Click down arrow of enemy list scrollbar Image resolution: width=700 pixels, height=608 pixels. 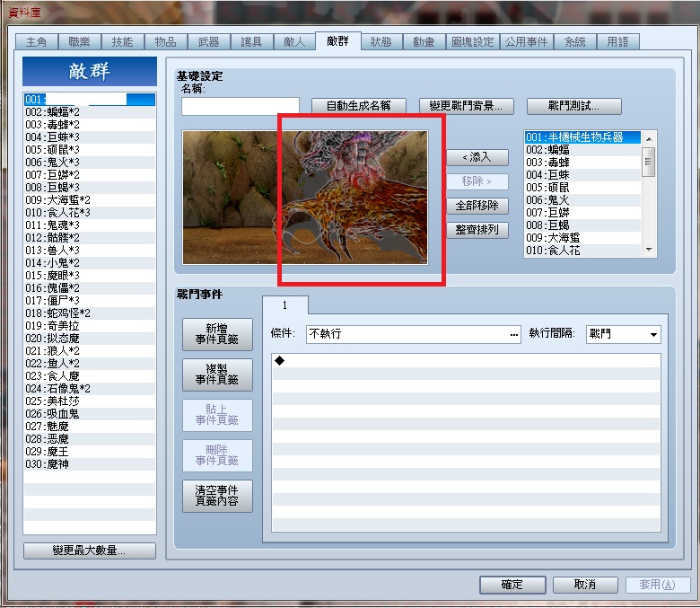(649, 250)
